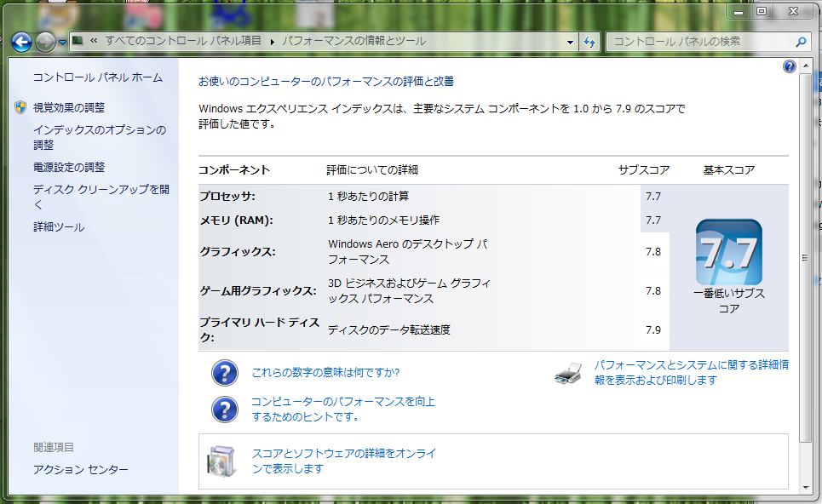This screenshot has height=504, width=822.
Task: Open the recent pages dropdown arrow
Action: click(62, 43)
